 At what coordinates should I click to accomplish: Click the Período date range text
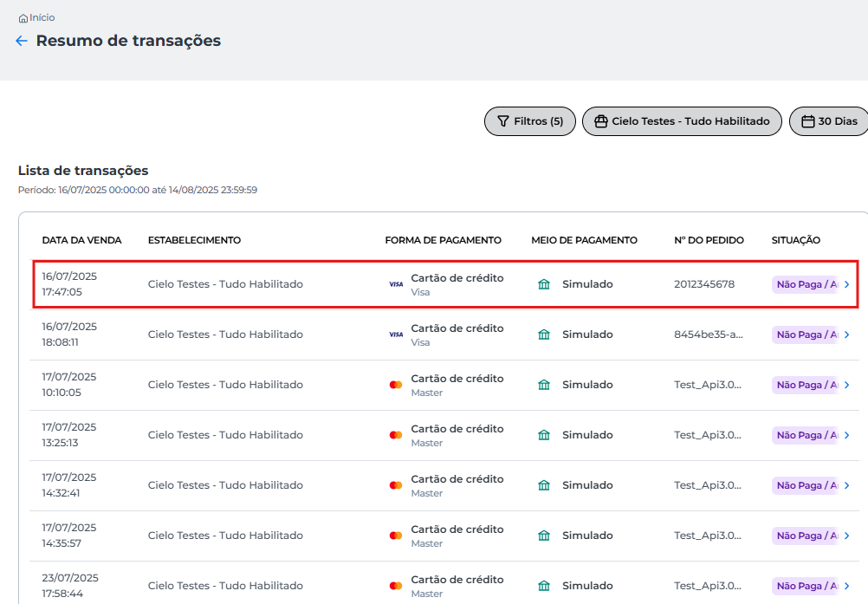click(137, 190)
